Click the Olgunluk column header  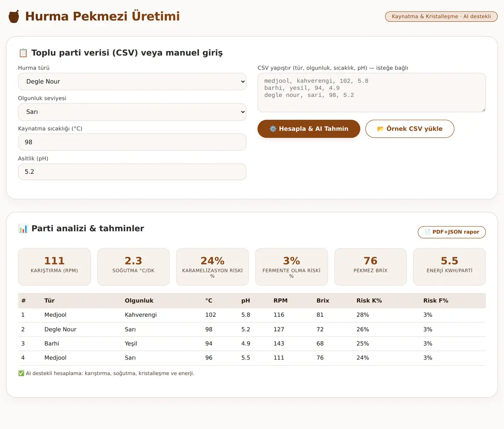coord(139,301)
